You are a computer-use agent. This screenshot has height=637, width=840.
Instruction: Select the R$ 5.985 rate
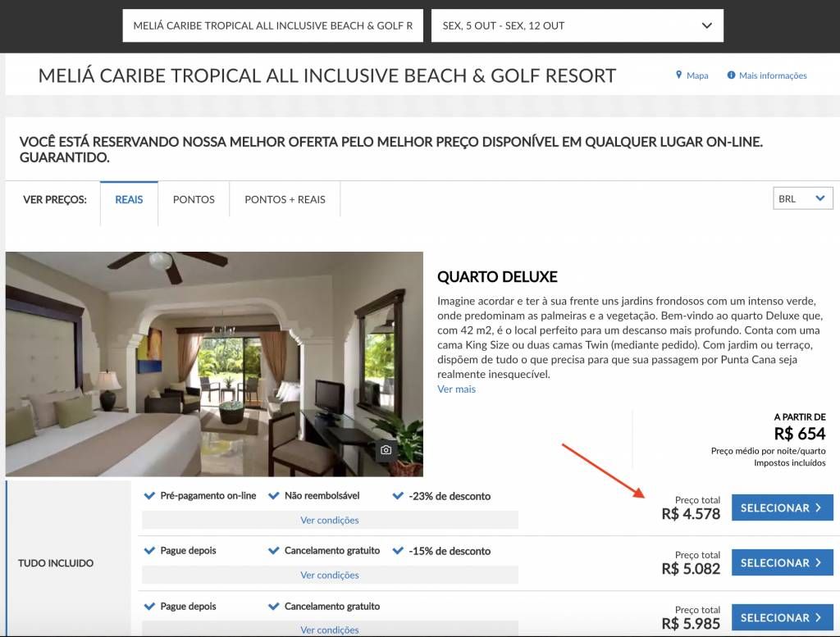pos(782,617)
